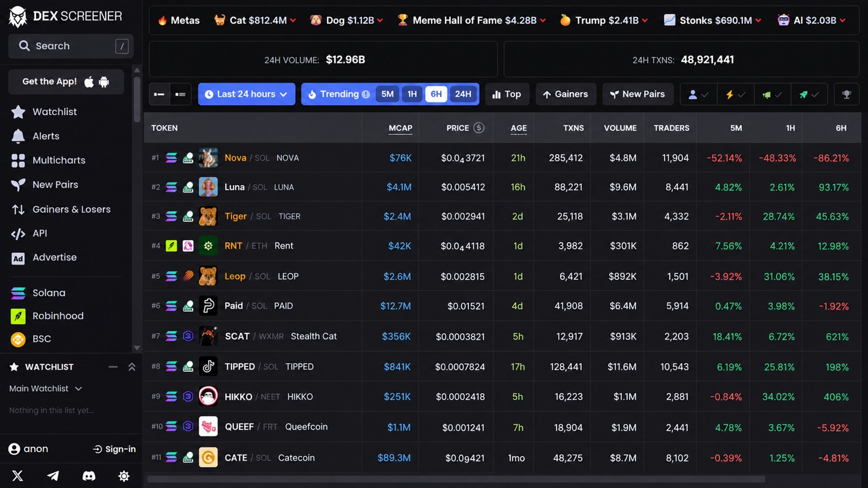Screen dimensions: 868x488
Task: Select the Trending sort tab
Action: (339, 94)
